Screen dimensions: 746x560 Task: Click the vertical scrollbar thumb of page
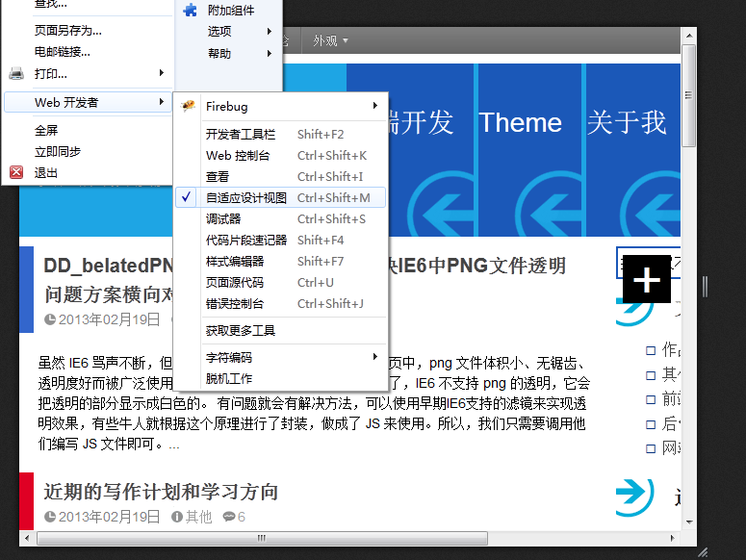coord(688,96)
